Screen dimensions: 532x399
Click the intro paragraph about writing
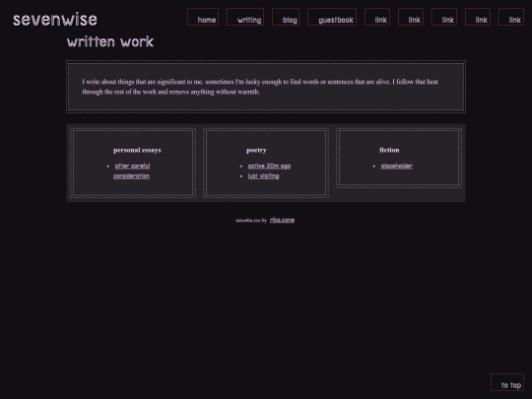pyautogui.click(x=260, y=87)
